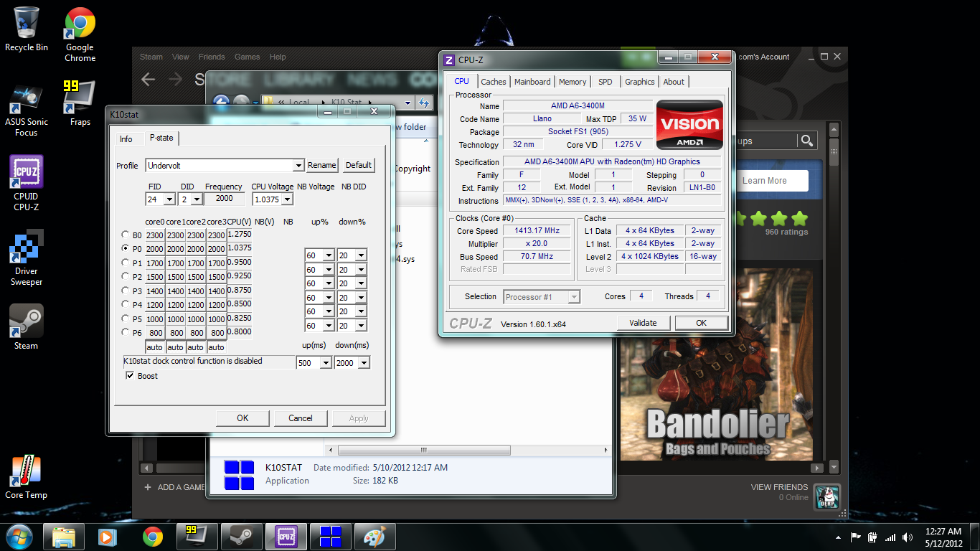
Task: Click OK in the K10stat window
Action: pos(242,418)
